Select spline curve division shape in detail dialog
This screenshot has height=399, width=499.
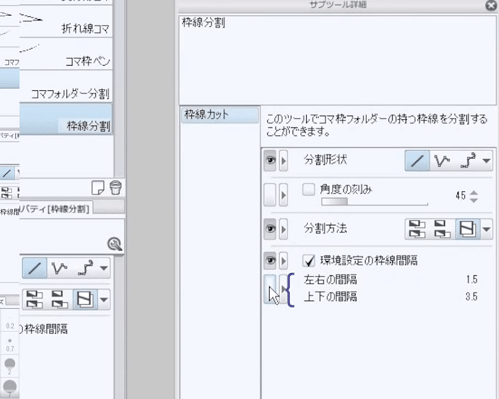coord(467,161)
